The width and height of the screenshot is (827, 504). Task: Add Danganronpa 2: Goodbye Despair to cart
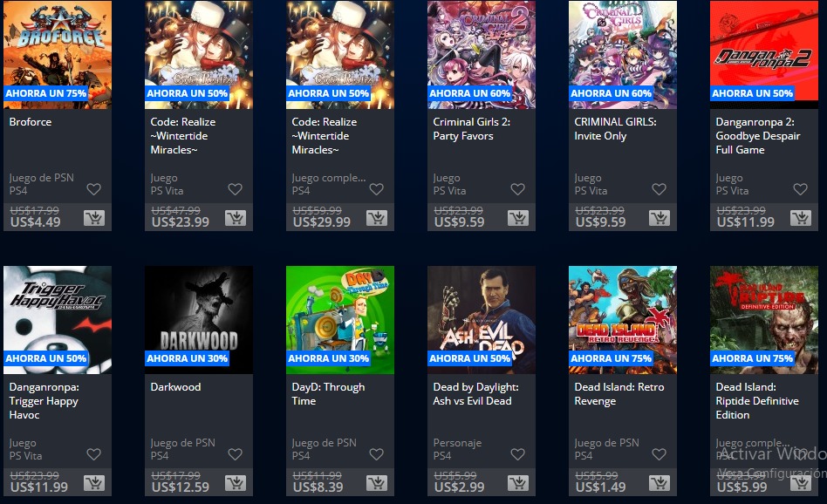click(801, 218)
